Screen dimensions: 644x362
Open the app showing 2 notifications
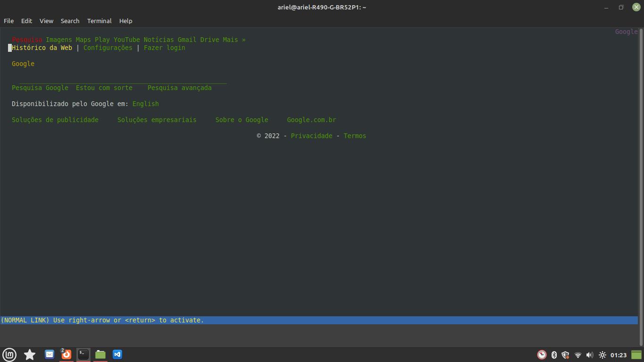point(66,354)
